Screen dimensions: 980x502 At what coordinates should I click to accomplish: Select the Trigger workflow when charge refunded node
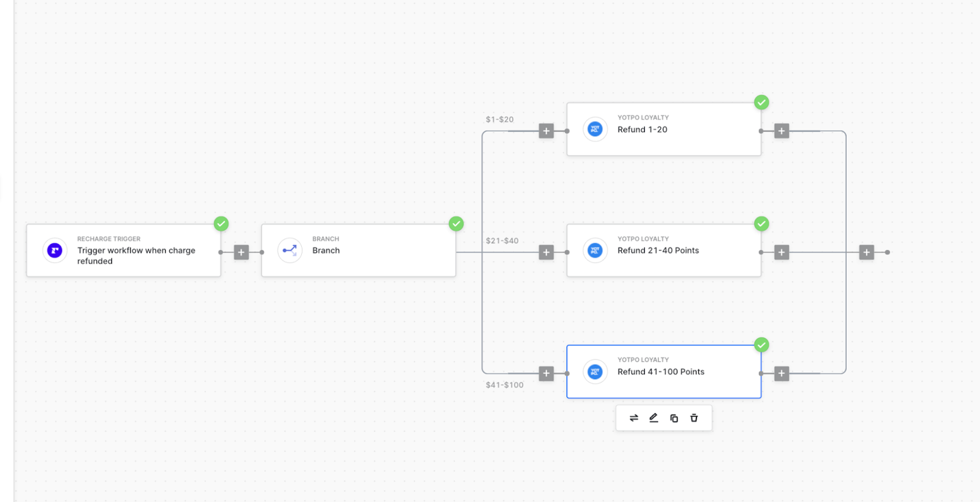123,250
